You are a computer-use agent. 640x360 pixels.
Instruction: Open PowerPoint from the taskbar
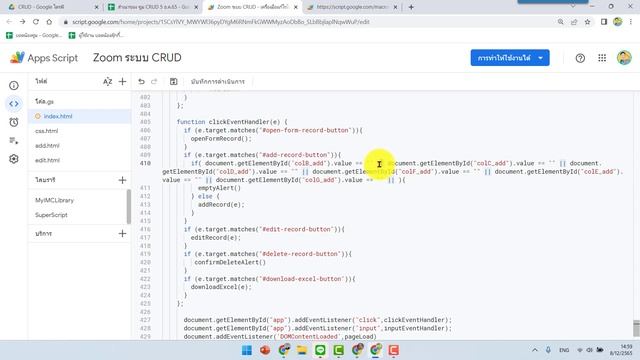[x=265, y=350]
